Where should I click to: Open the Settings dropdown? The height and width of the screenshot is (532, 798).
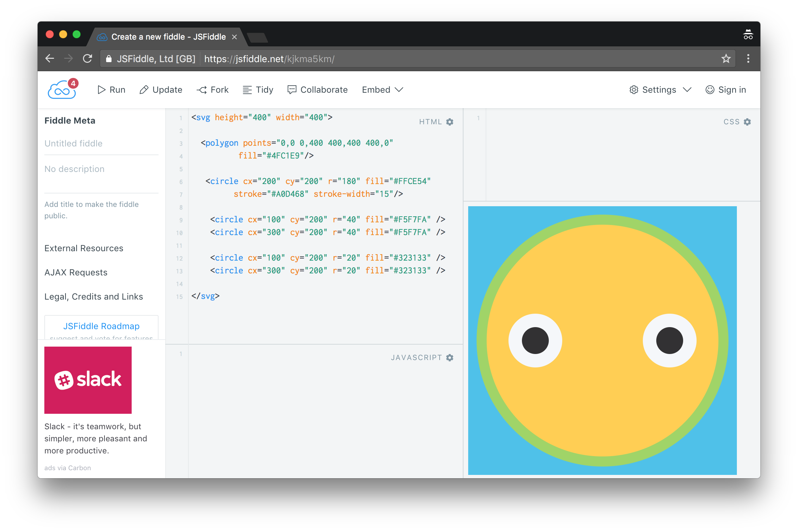pos(660,90)
